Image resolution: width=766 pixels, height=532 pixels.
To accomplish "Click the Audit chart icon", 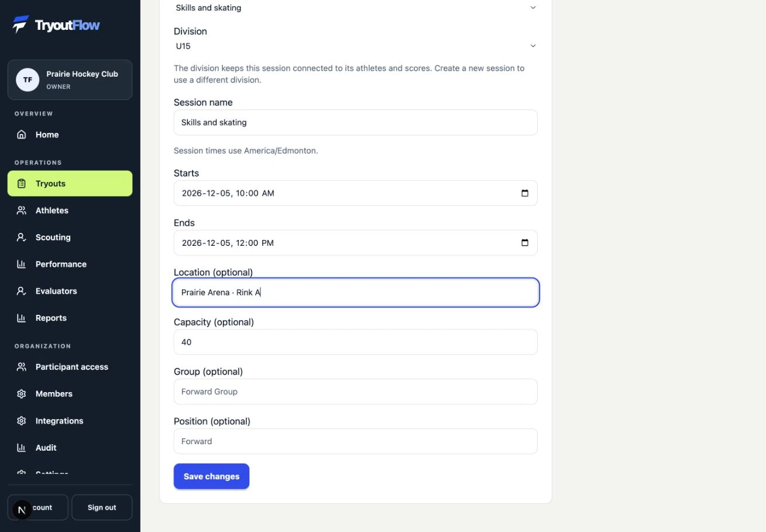I will point(22,448).
